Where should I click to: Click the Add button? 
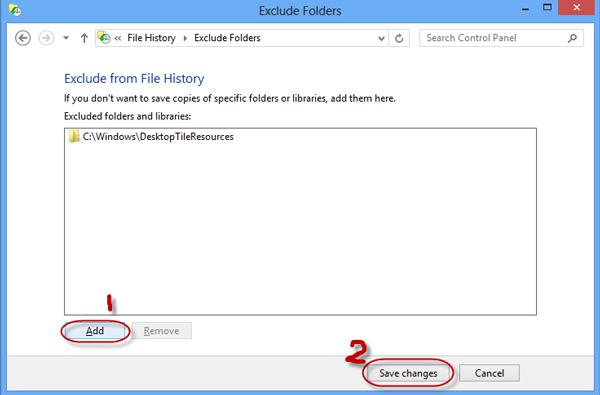[95, 331]
